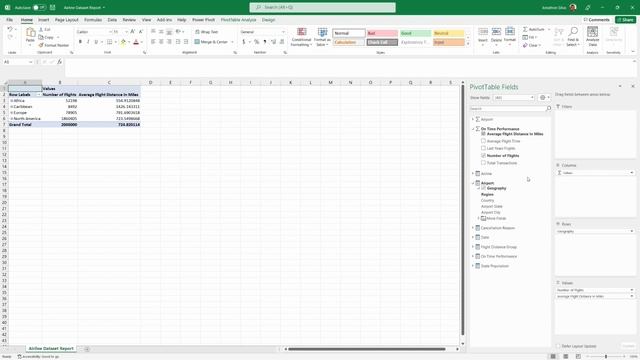This screenshot has height=360, width=640.
Task: Click the Delete cells icon
Action: [496, 32]
